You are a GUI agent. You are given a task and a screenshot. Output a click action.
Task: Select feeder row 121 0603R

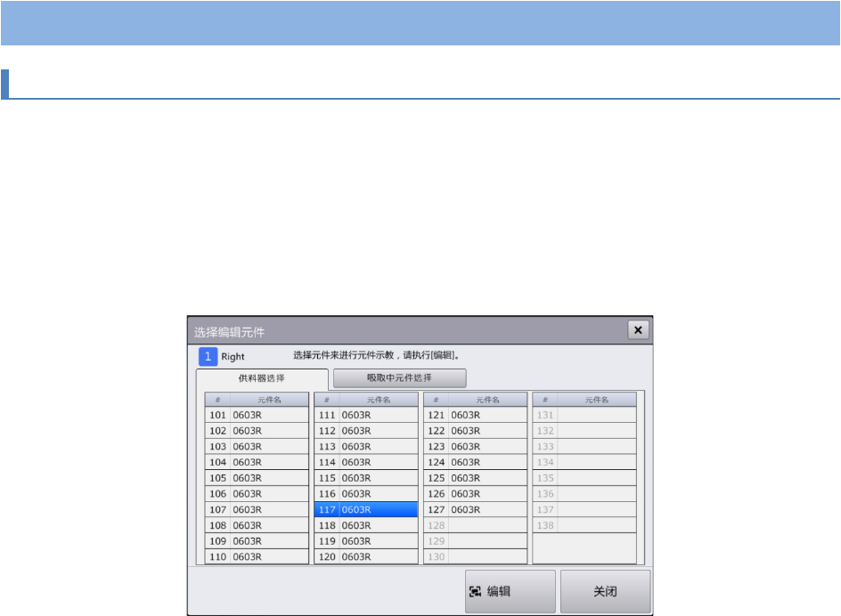(475, 415)
